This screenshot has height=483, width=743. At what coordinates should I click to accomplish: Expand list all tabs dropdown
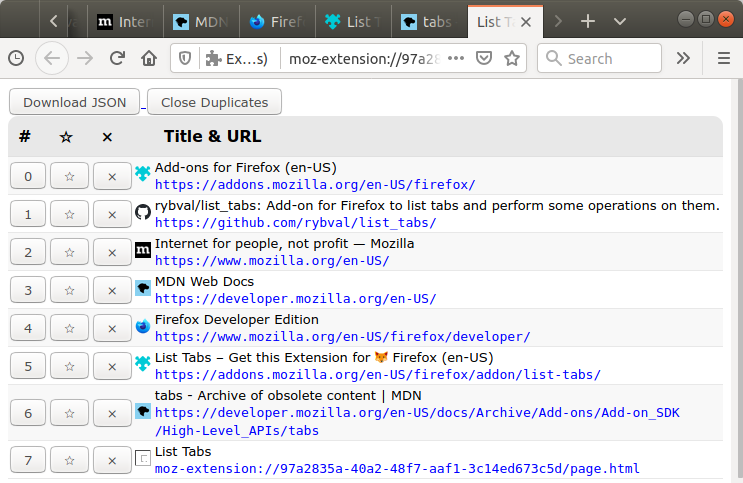[620, 21]
